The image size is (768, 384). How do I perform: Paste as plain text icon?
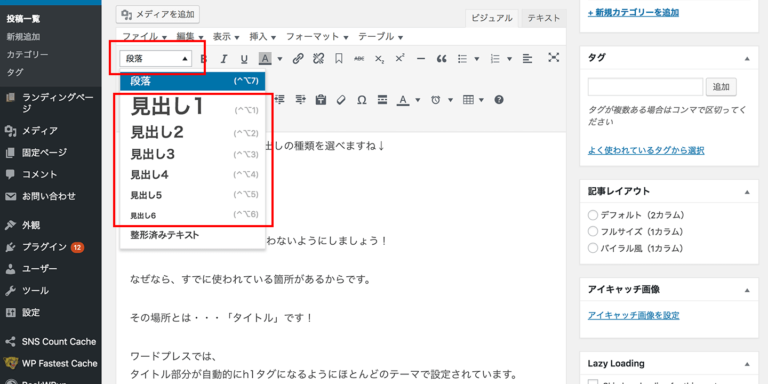point(321,100)
